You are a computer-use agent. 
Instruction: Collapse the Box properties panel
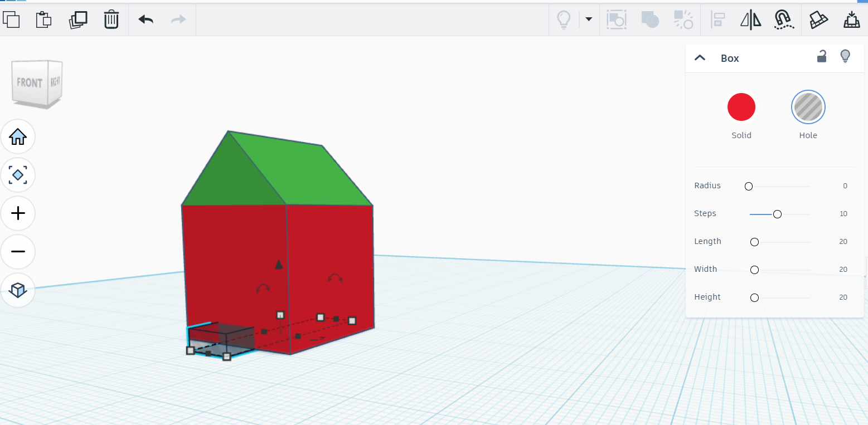coord(700,58)
